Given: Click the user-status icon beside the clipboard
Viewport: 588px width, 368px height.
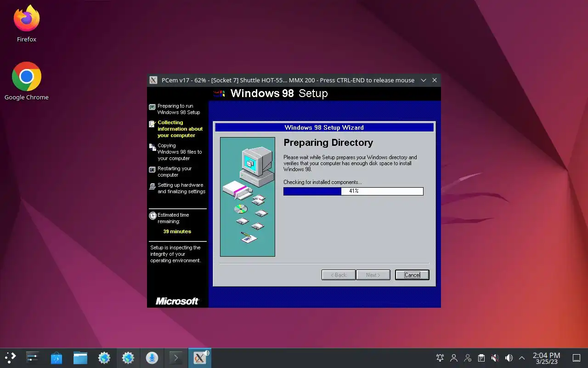Looking at the screenshot, I should pyautogui.click(x=468, y=358).
